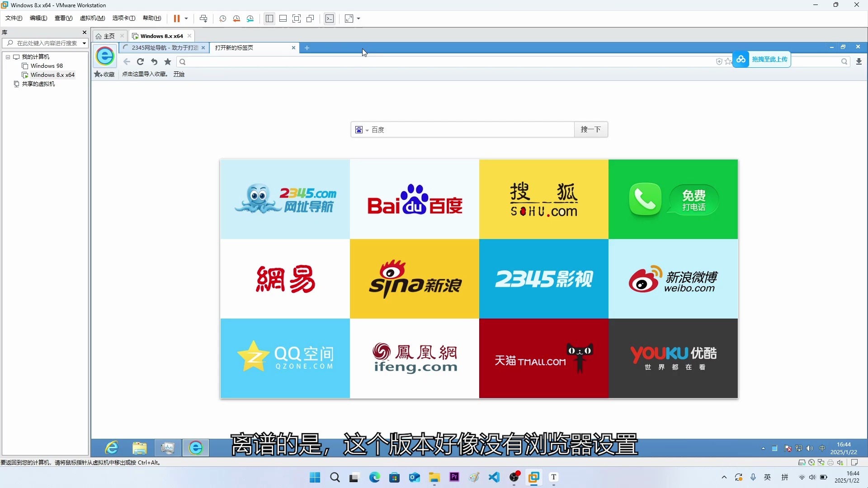
Task: Click the browser back arrow
Action: point(127,62)
